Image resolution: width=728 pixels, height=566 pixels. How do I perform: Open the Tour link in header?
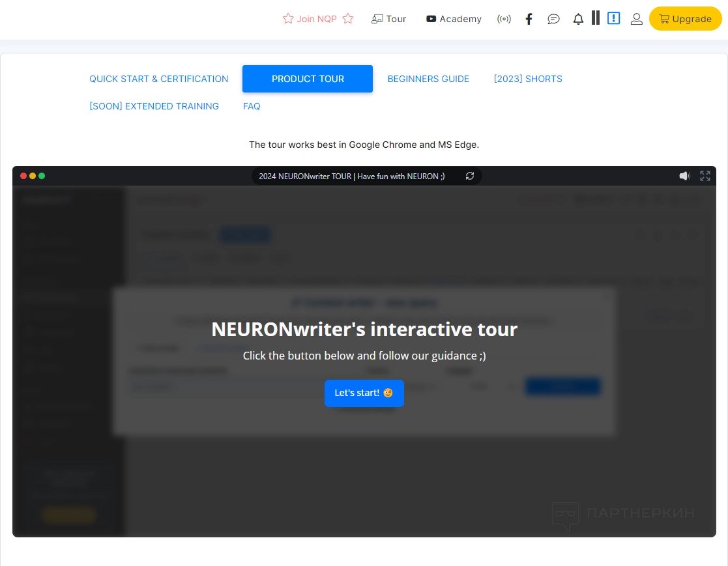[x=388, y=19]
